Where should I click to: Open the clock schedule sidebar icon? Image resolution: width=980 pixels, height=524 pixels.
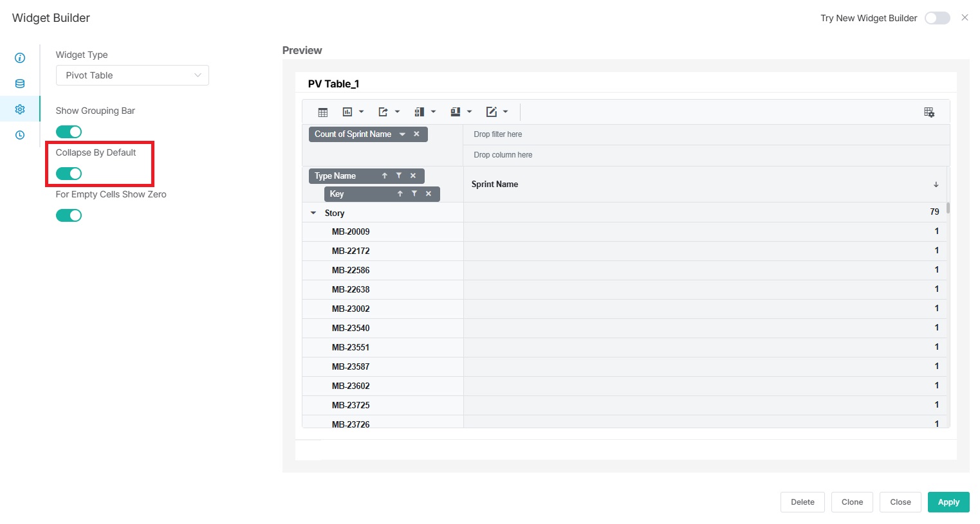tap(20, 135)
